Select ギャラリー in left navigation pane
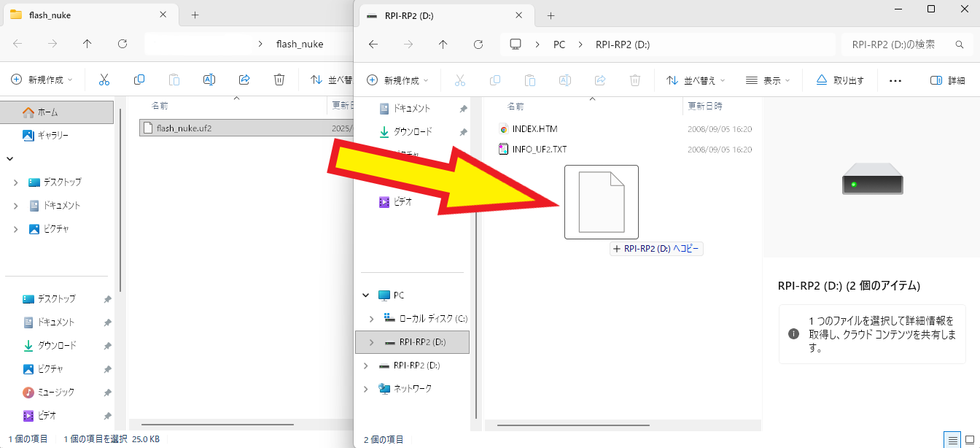 pos(52,135)
